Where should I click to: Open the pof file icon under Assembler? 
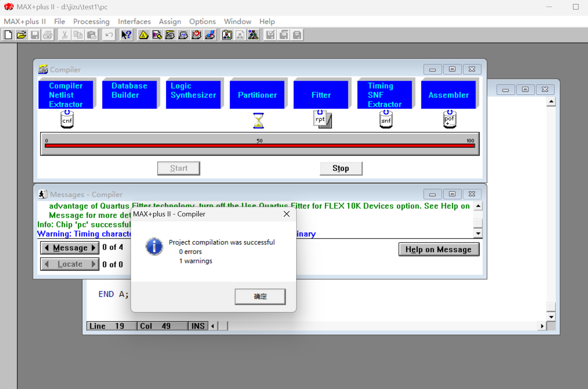coord(450,119)
